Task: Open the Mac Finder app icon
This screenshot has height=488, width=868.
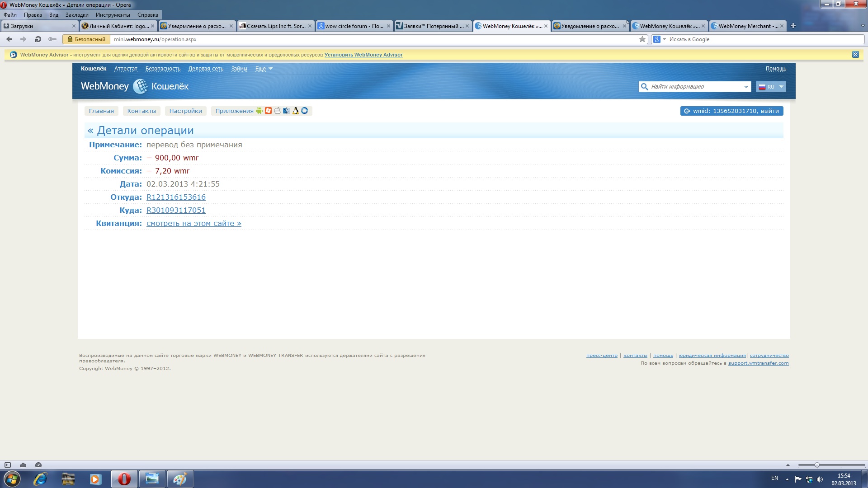Action: pos(286,111)
